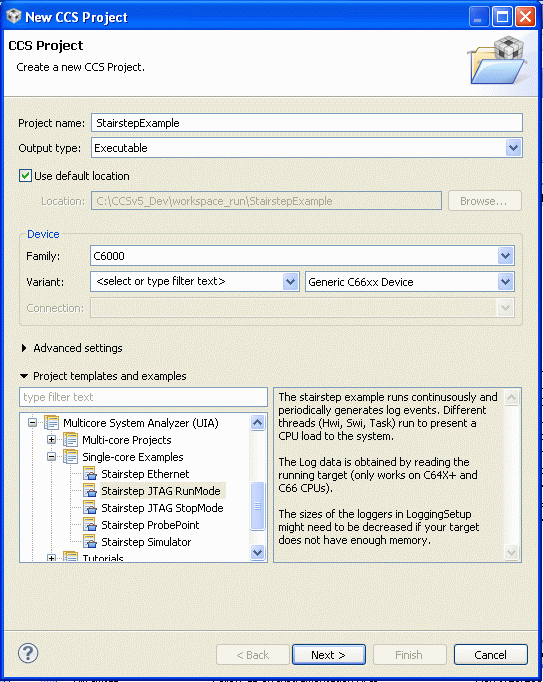Click the Project name input field

(307, 123)
